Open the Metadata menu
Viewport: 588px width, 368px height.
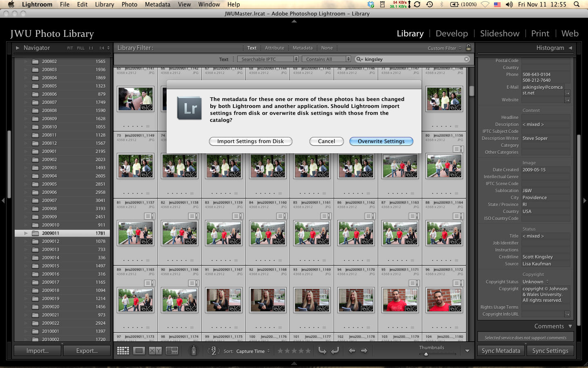[x=158, y=4]
